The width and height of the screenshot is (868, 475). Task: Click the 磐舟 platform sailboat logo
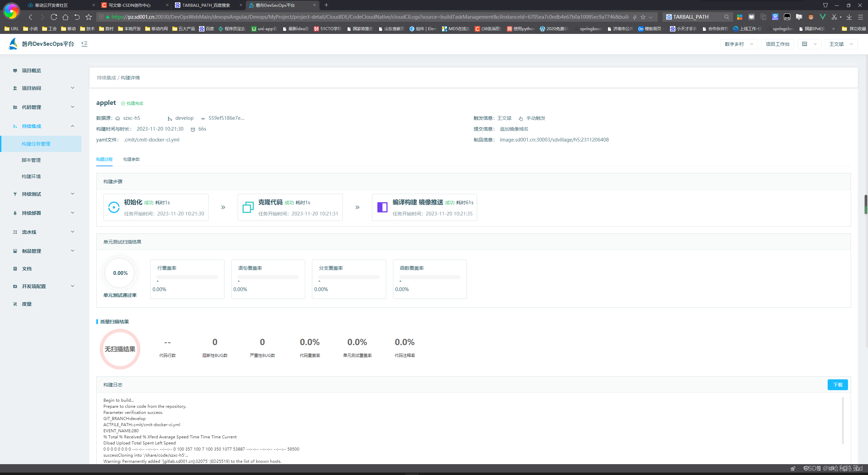(x=13, y=44)
